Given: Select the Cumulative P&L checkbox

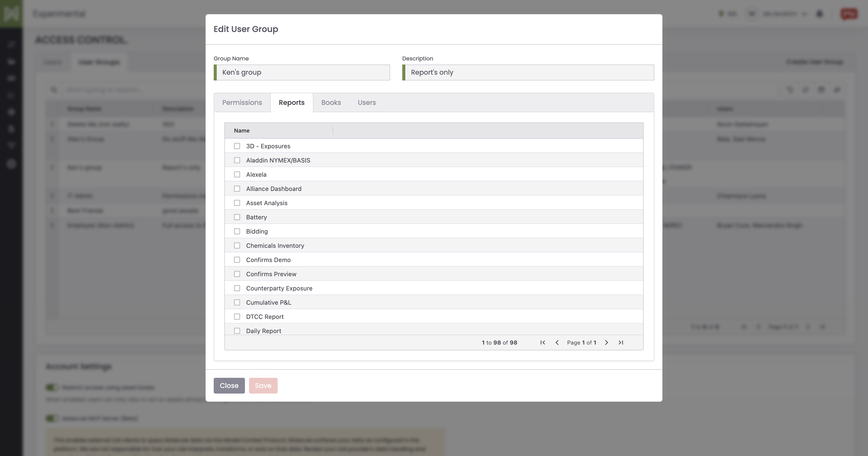Looking at the screenshot, I should pyautogui.click(x=237, y=302).
